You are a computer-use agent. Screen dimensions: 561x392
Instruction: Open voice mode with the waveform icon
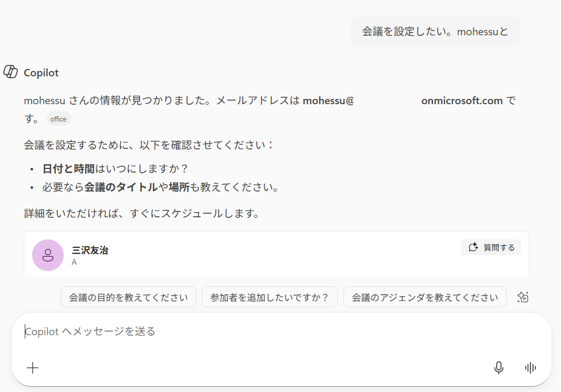pyautogui.click(x=530, y=368)
